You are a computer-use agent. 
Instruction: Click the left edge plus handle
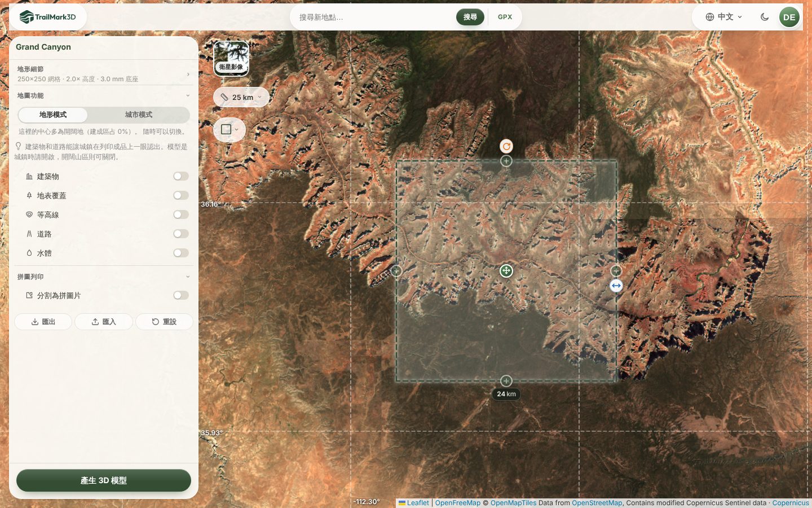pyautogui.click(x=396, y=271)
